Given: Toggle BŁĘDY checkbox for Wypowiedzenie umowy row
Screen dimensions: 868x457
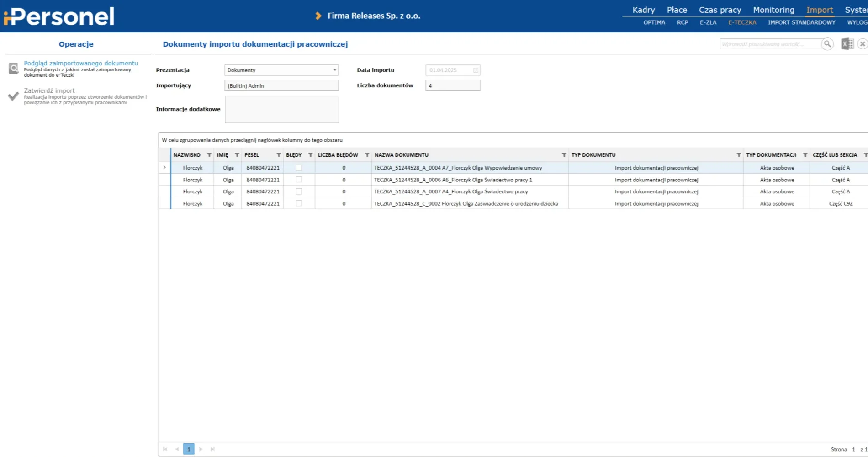Looking at the screenshot, I should tap(299, 168).
